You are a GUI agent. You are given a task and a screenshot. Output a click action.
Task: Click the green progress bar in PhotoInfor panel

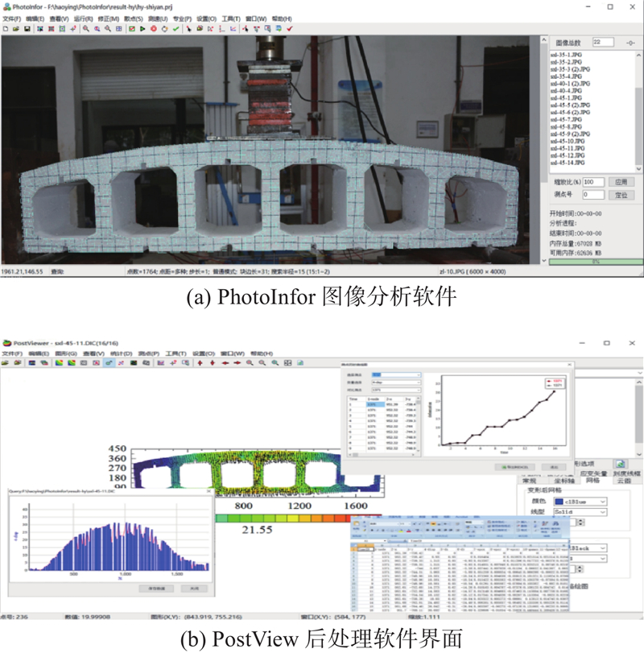596,262
